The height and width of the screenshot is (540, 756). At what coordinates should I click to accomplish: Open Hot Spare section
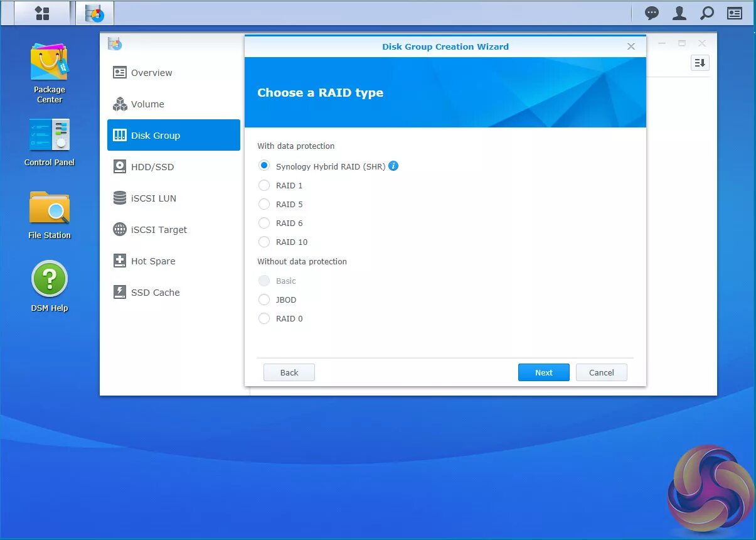174,261
